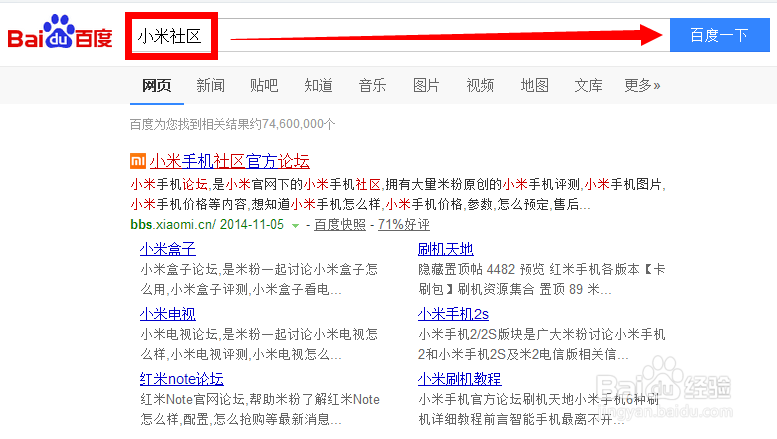Click the description starting 隐藏置顶帖 4482
Screen dimensions: 777x439
point(542,279)
